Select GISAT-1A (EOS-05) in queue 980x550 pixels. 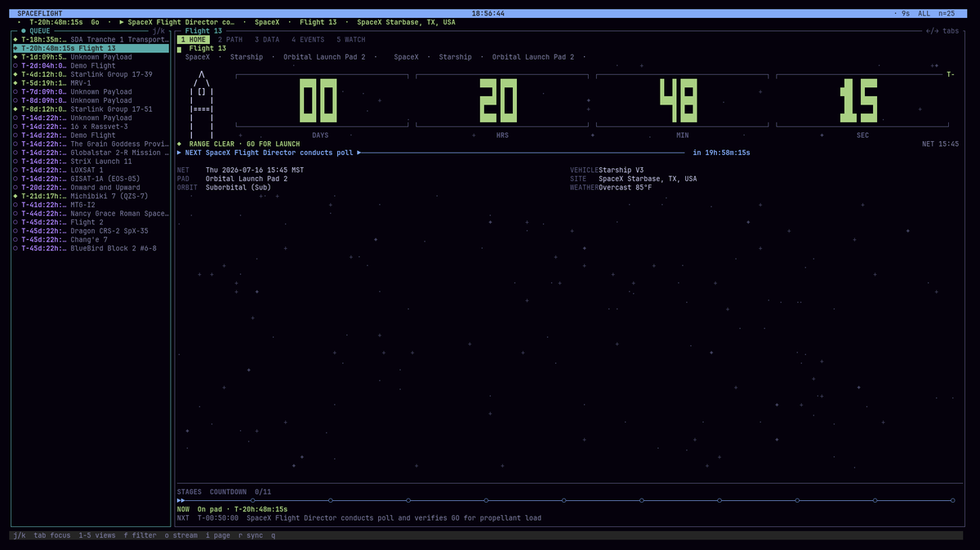[91, 179]
